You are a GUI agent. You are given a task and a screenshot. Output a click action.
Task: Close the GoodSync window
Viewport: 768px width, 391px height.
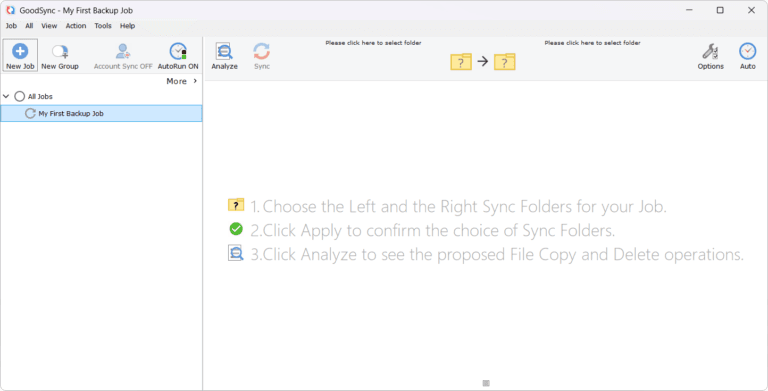[x=751, y=10]
